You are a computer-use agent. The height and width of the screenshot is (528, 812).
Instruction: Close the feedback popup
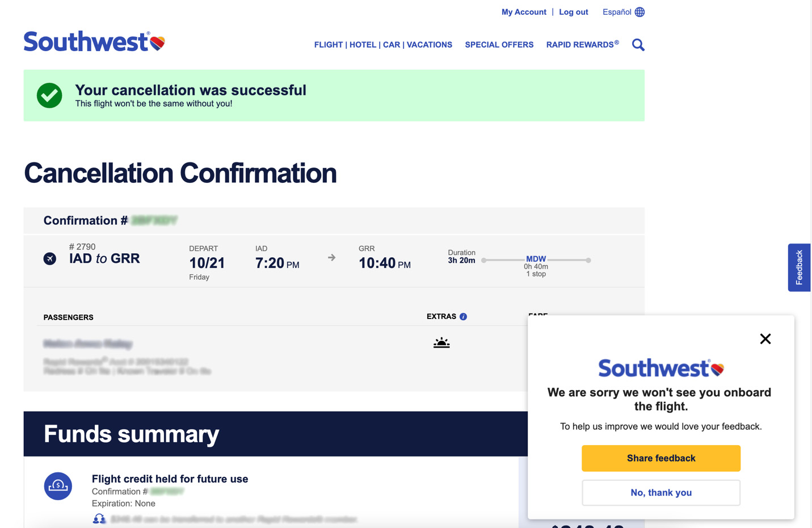pos(765,339)
